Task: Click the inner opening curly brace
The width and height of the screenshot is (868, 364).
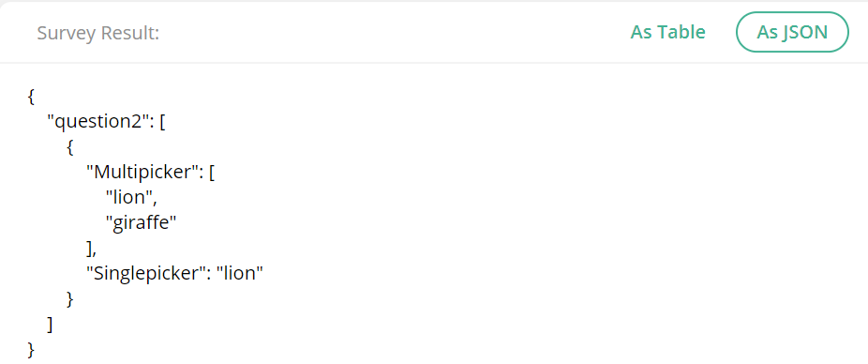Action: (69, 148)
